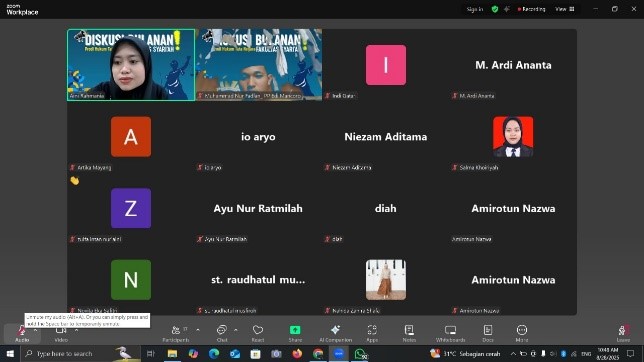The image size is (644, 362).
Task: Expand audio options arrow next to Audio
Action: pyautogui.click(x=35, y=330)
